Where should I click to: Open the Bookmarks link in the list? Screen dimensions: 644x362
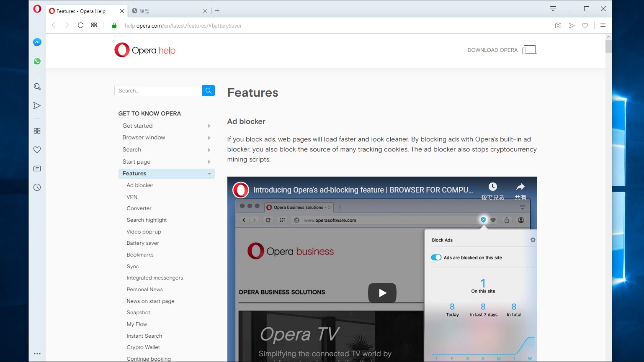pyautogui.click(x=140, y=255)
